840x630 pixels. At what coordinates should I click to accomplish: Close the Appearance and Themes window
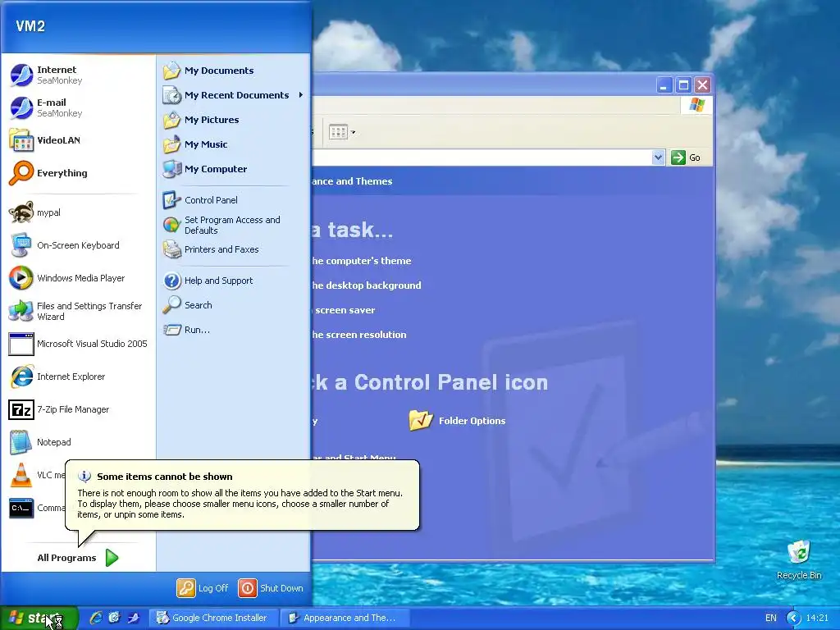(703, 85)
